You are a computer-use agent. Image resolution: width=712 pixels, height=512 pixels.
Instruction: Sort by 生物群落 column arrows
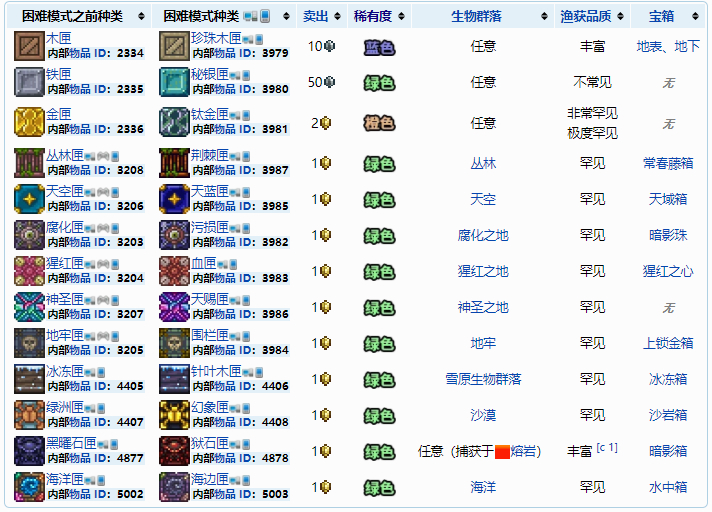pyautogui.click(x=544, y=17)
